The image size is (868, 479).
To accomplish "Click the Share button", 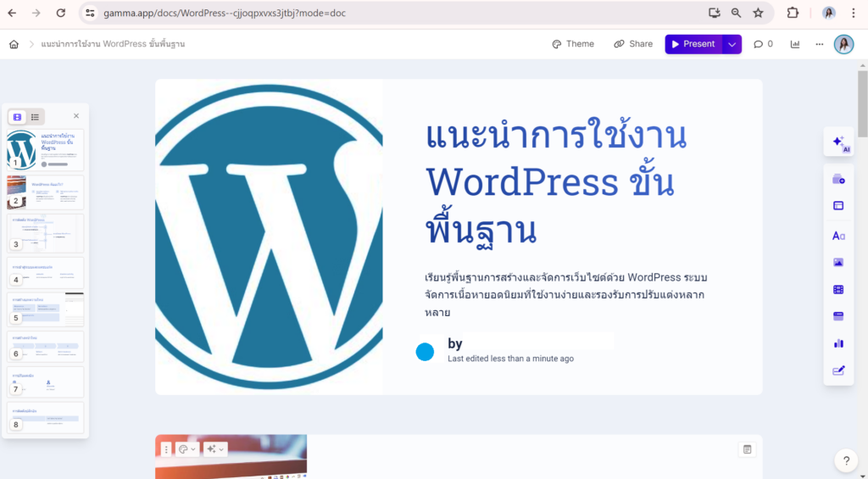I will [633, 44].
